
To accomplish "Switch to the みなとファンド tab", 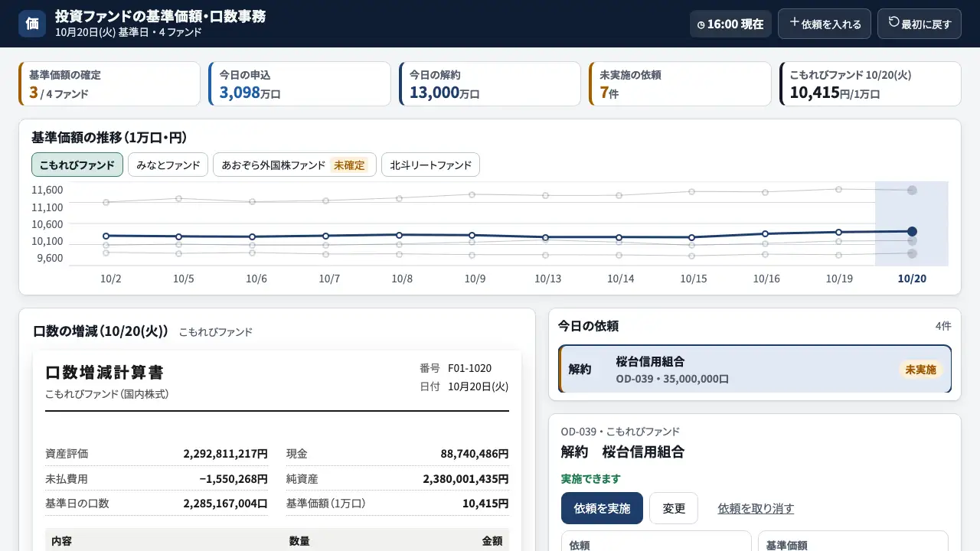I will pos(168,165).
